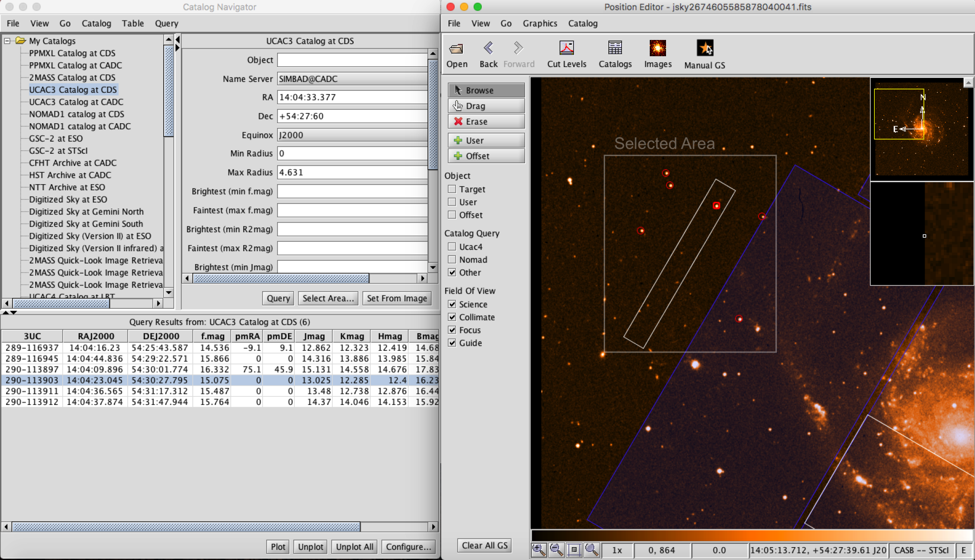Click the RA input field
The width and height of the screenshot is (975, 560).
tap(352, 97)
